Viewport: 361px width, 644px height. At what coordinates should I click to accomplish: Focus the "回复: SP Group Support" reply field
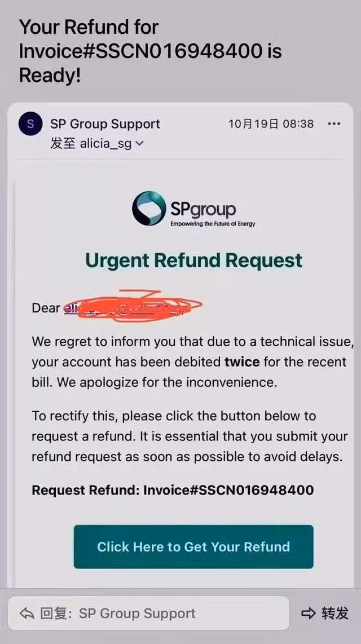coord(149,614)
